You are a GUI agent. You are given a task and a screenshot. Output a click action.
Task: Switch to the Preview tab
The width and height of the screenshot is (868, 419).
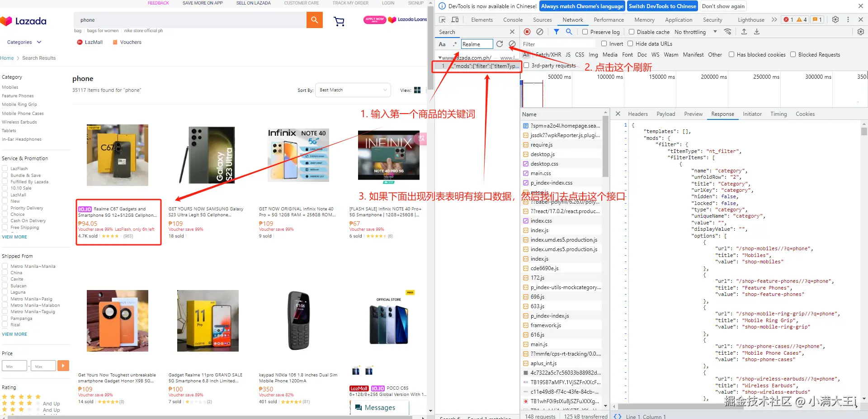(693, 114)
